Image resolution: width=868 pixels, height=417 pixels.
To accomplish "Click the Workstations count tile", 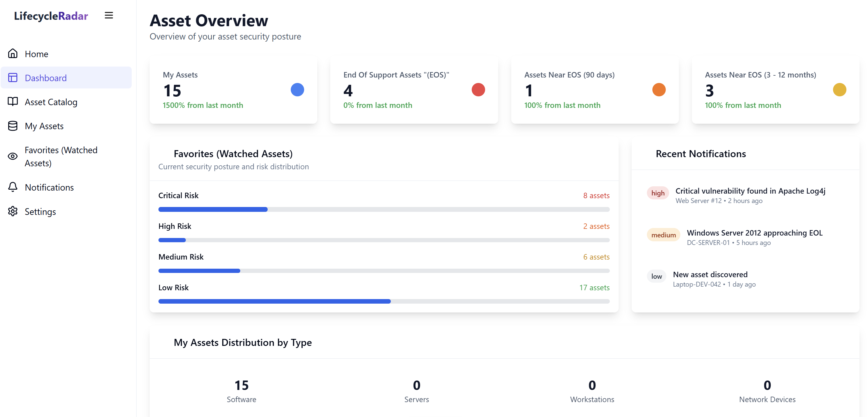I will click(592, 391).
